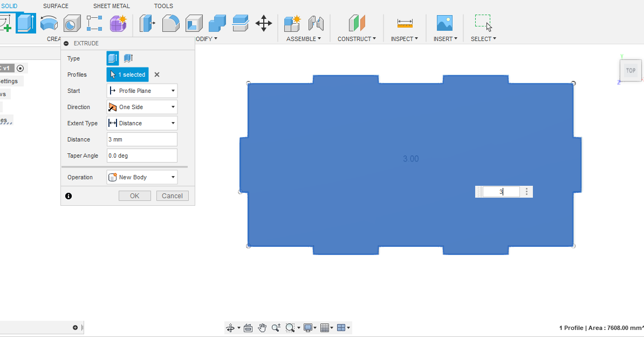Open the Construct menu

357,39
